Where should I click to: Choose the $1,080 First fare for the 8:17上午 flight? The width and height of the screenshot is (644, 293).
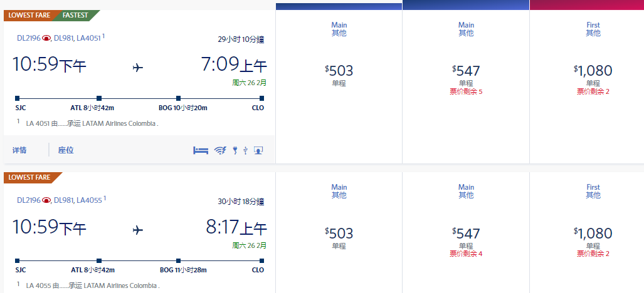tap(593, 234)
